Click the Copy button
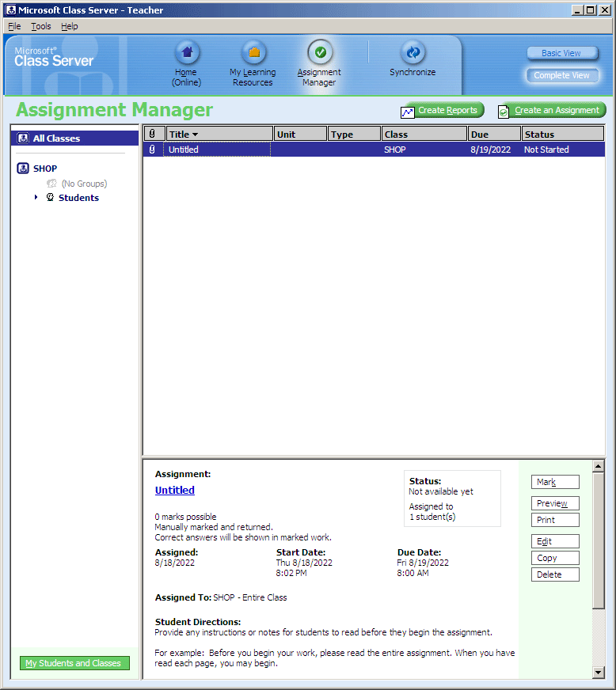 (555, 558)
